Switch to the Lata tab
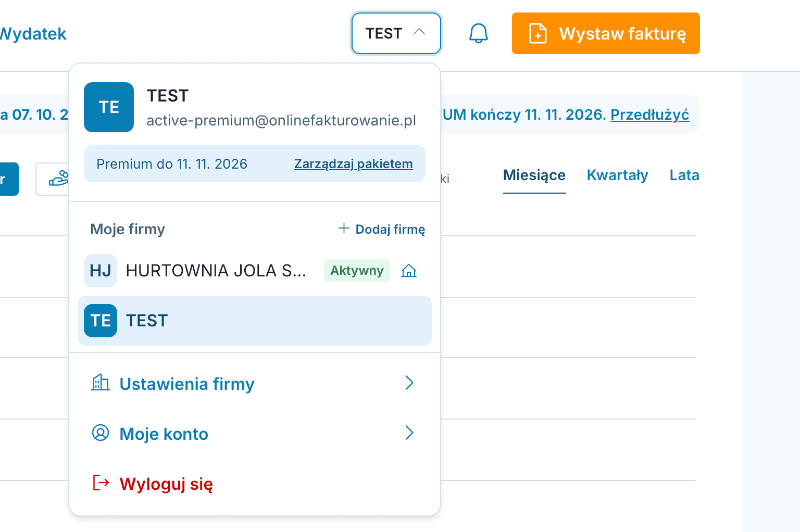 684,175
